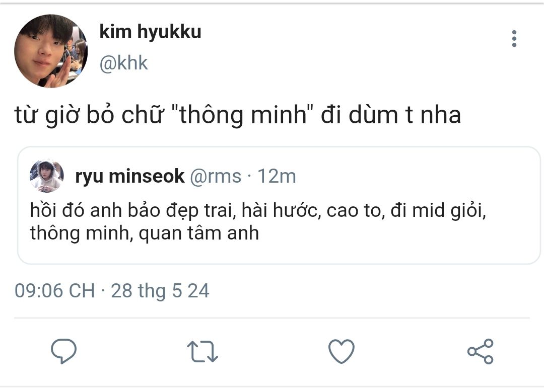Click the @khk handle
Image resolution: width=544 pixels, height=392 pixels.
[x=124, y=63]
